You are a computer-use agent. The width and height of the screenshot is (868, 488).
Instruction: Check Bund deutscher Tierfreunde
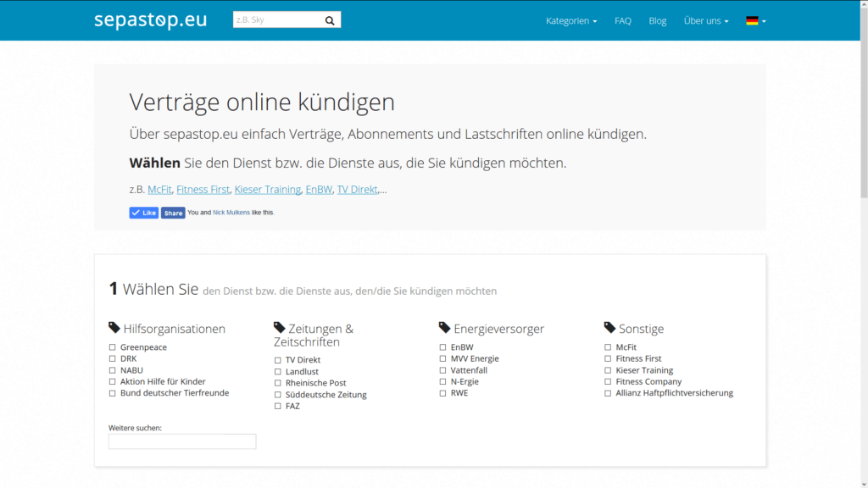pyautogui.click(x=113, y=393)
